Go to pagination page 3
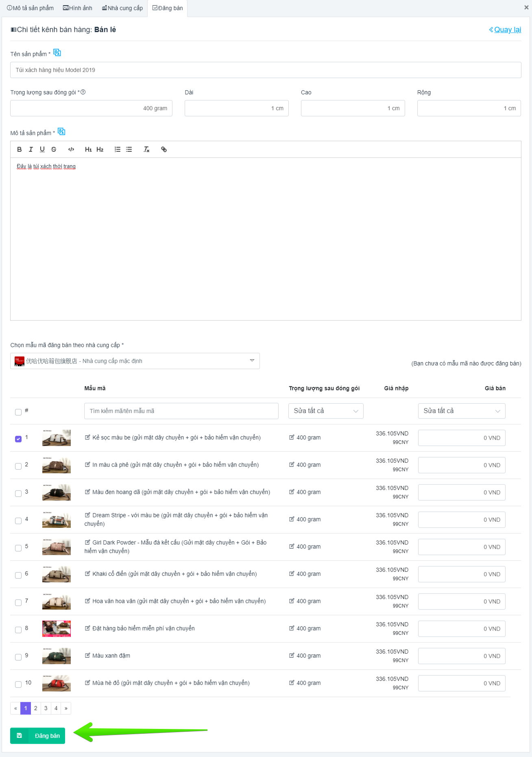Viewport: 532px width, 757px height. coord(46,708)
